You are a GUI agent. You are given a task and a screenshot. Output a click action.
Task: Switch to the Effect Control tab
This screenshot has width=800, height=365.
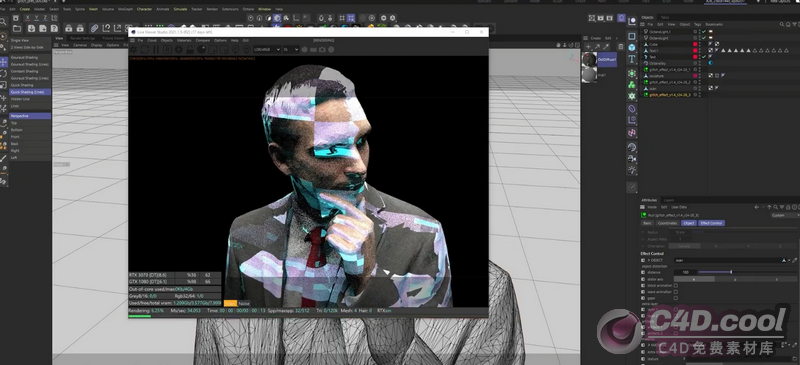[711, 223]
